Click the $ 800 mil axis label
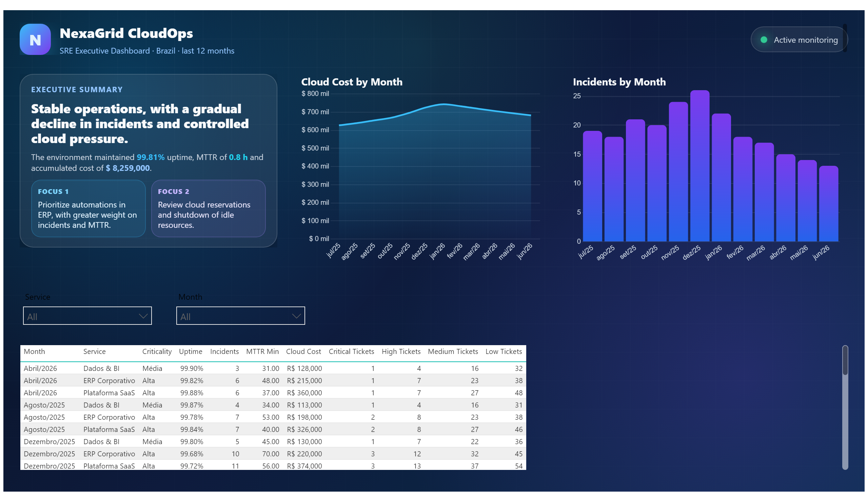The height and width of the screenshot is (495, 868). point(315,94)
